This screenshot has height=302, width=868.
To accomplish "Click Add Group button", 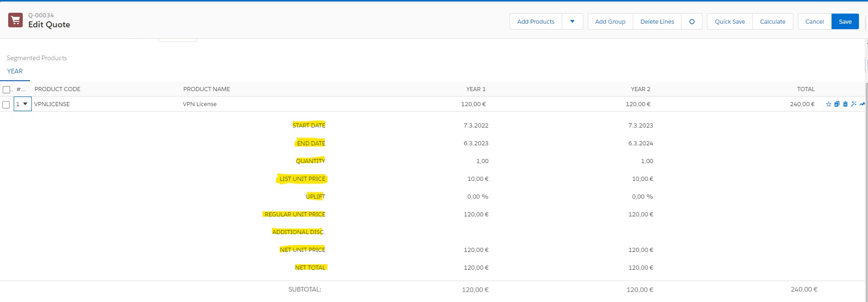I will coord(610,21).
